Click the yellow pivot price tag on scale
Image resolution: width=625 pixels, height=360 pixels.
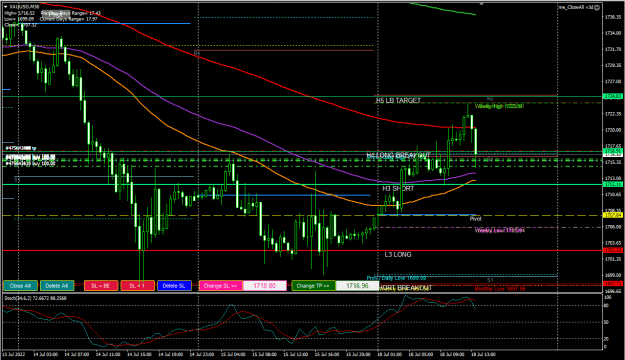613,215
